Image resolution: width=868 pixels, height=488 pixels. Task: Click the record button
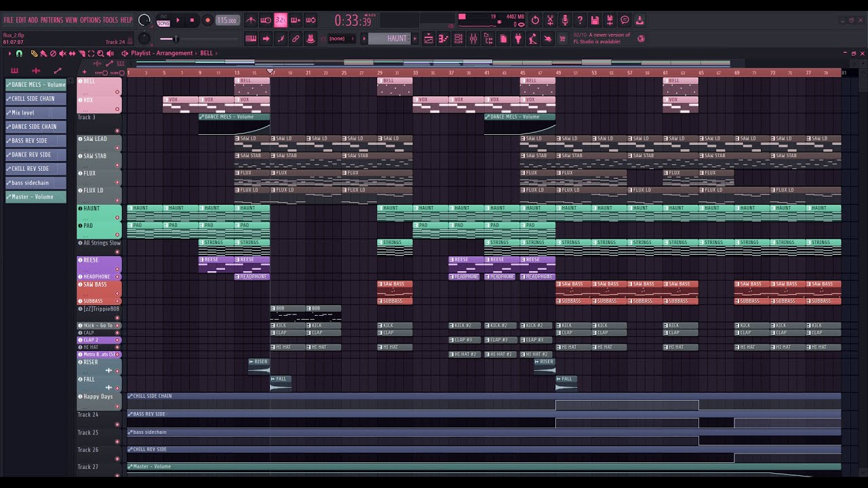pyautogui.click(x=208, y=20)
